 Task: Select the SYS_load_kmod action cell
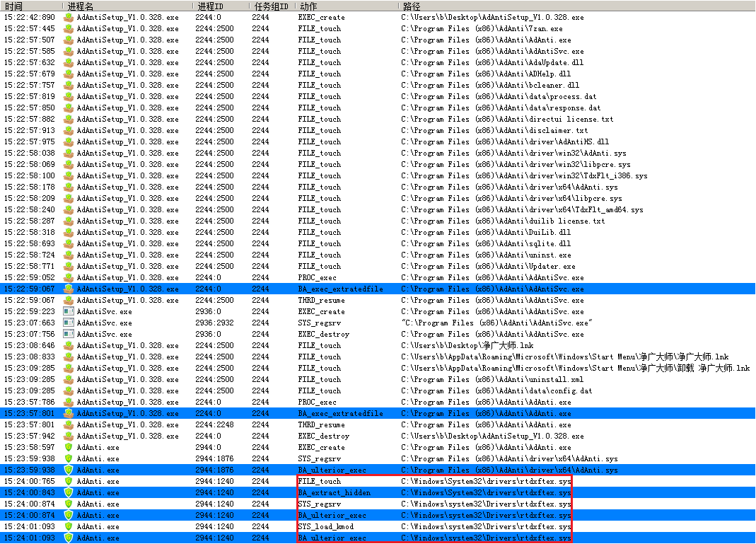(x=326, y=526)
